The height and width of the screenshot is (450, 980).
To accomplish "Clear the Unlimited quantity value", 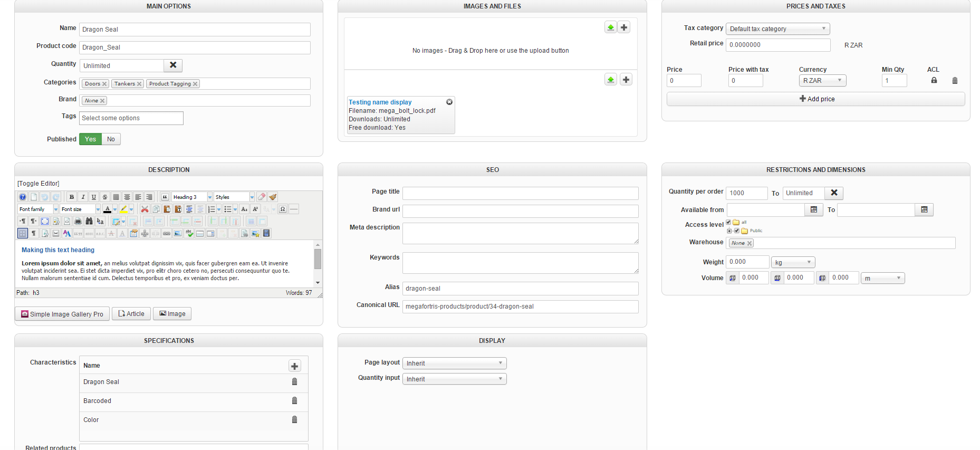I will pyautogui.click(x=173, y=65).
